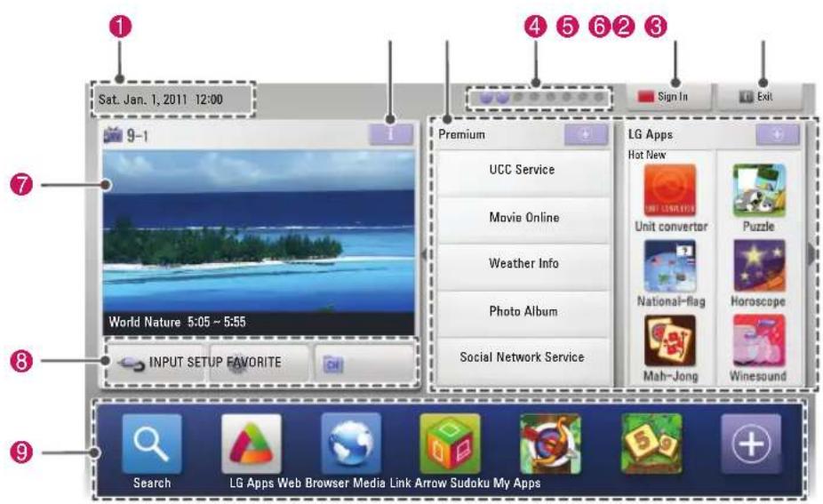Click the TV channel icon beside 9-1
The width and height of the screenshot is (823, 504).
(x=113, y=135)
